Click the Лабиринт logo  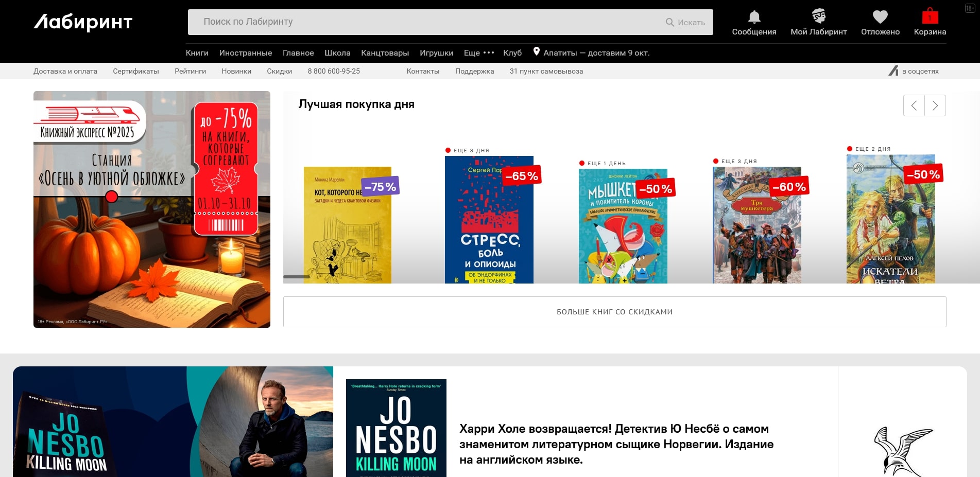point(83,22)
